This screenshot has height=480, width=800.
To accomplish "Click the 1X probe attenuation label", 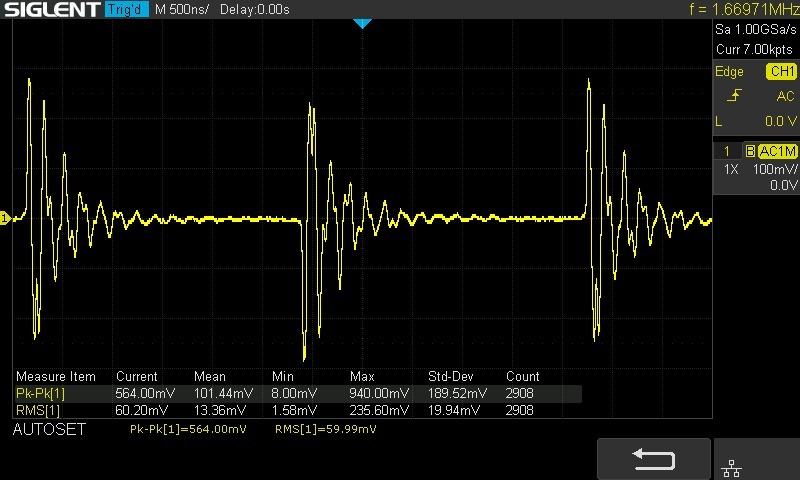I will (731, 169).
